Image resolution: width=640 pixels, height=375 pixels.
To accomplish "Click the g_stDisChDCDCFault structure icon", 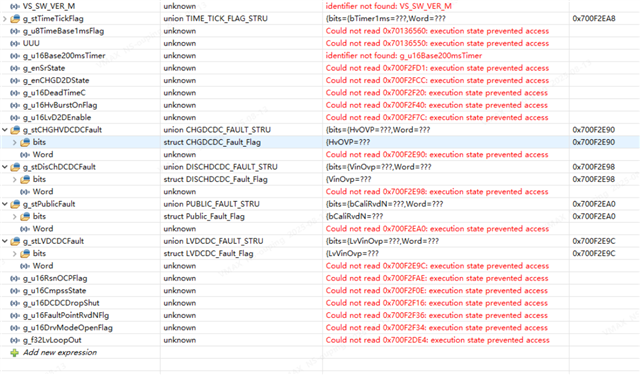I will click(15, 167).
